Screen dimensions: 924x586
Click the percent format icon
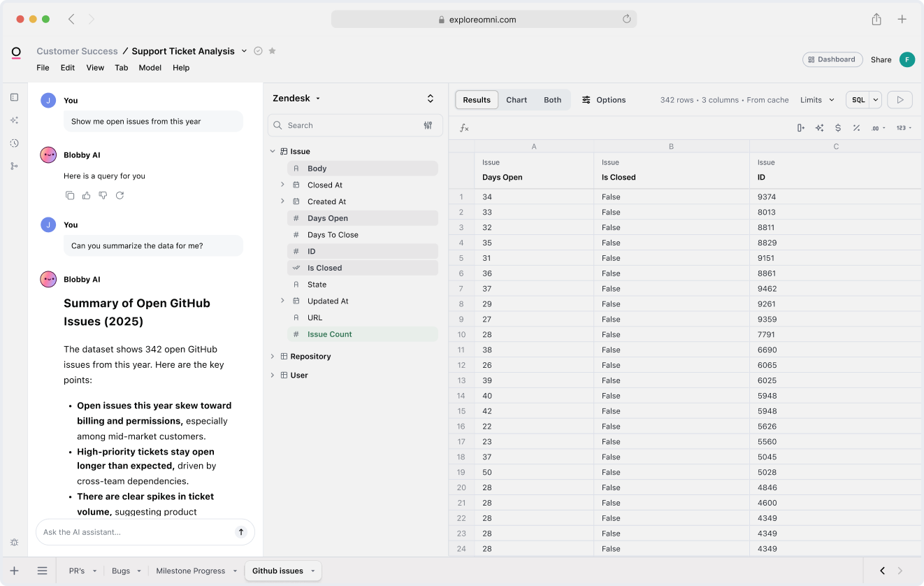click(856, 128)
